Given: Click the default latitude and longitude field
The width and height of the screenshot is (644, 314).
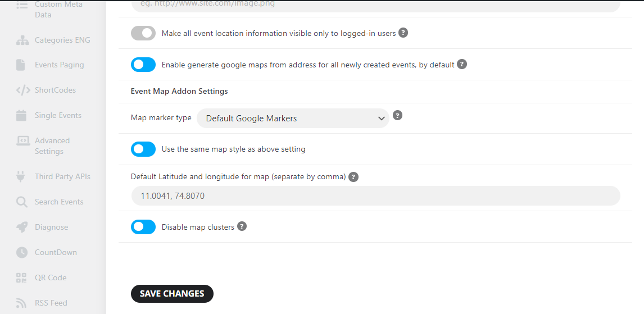Looking at the screenshot, I should tap(375, 196).
